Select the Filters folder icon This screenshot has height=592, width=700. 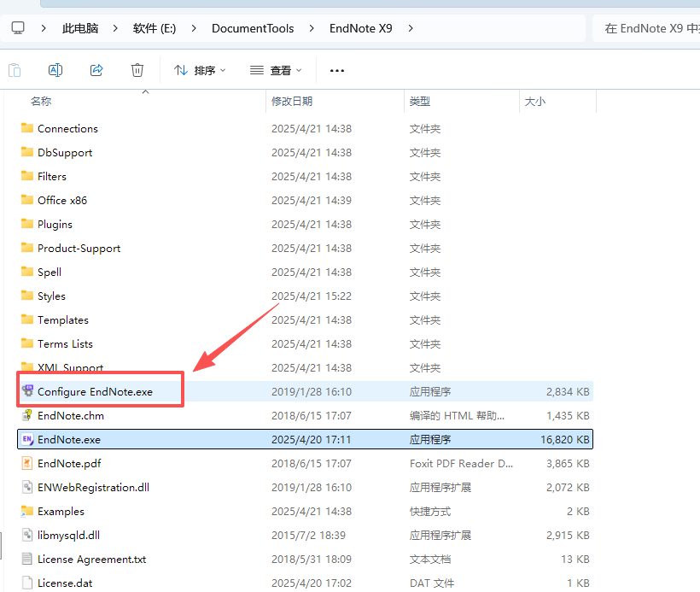point(27,176)
